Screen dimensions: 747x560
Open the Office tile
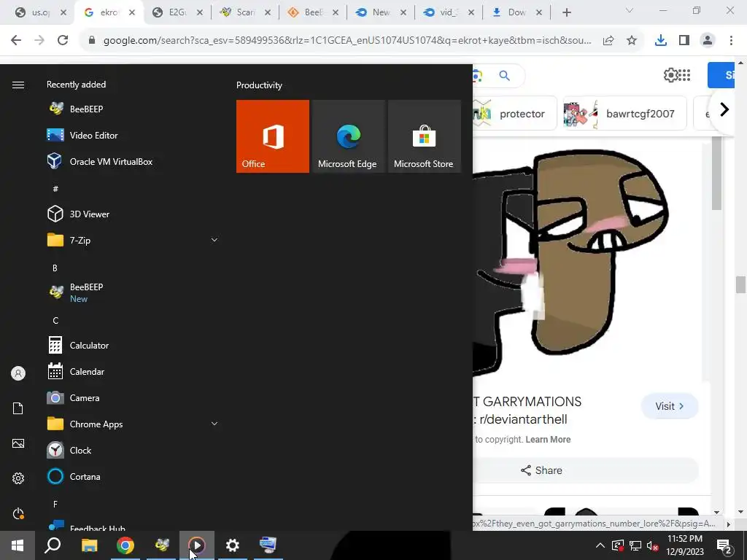click(x=273, y=136)
